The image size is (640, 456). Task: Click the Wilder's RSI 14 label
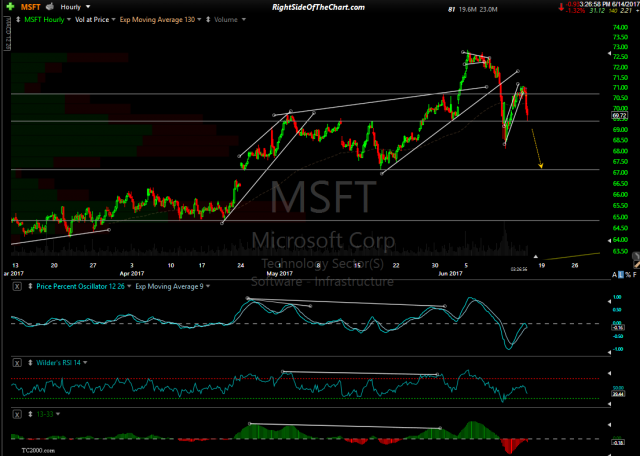58,363
